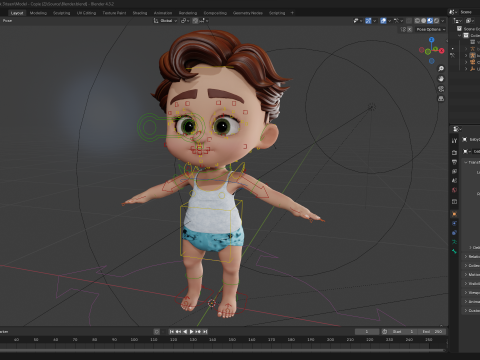This screenshot has height=360, width=480.
Task: Switch to the Sculpting workspace tab
Action: 62,13
